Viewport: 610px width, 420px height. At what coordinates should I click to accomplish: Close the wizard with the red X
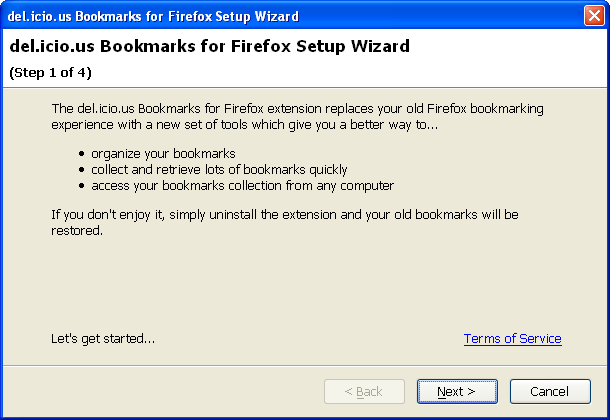594,16
